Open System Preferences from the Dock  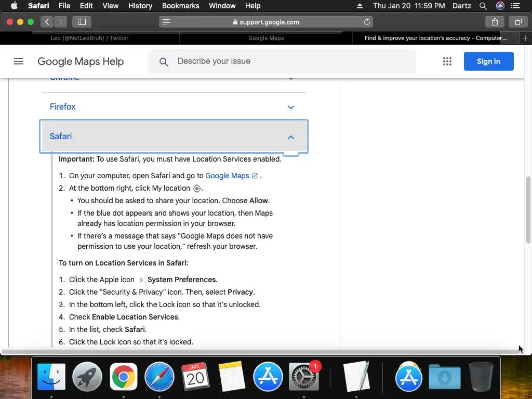coord(303,377)
